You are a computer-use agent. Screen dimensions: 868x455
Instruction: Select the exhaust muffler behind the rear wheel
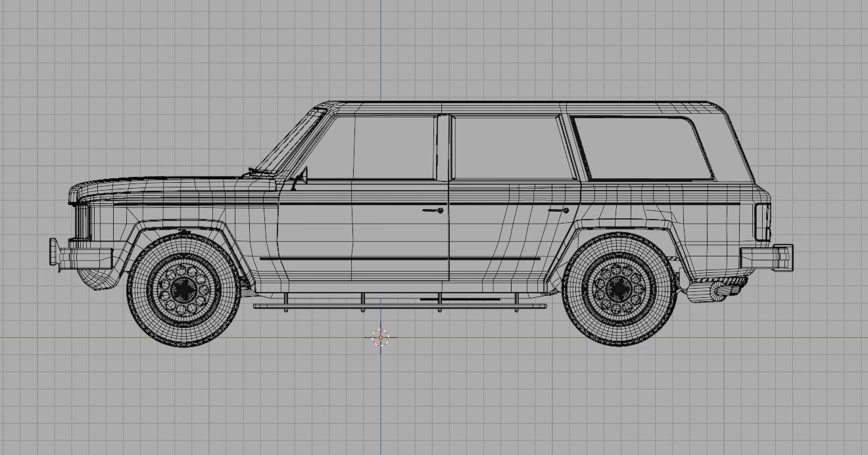[715, 289]
